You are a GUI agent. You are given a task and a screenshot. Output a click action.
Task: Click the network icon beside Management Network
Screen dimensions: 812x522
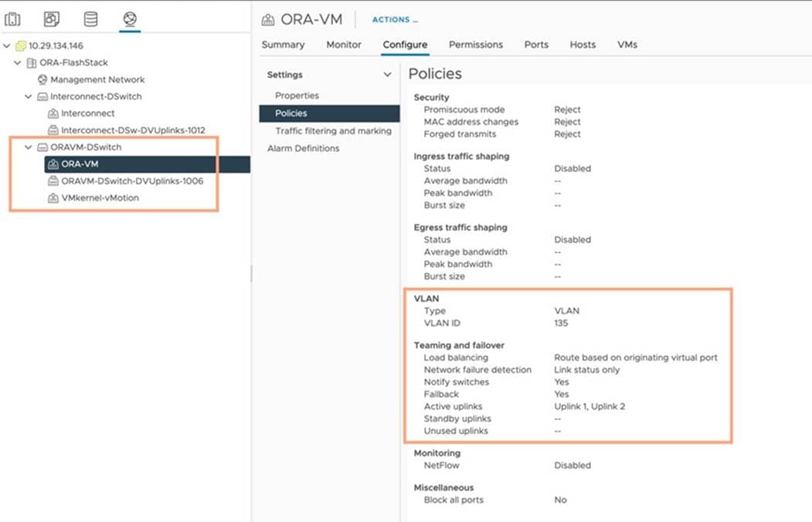coord(42,80)
